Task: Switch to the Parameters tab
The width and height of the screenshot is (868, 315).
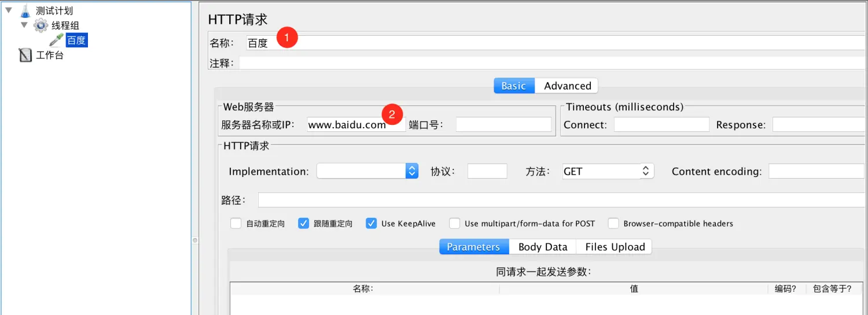Action: [474, 247]
